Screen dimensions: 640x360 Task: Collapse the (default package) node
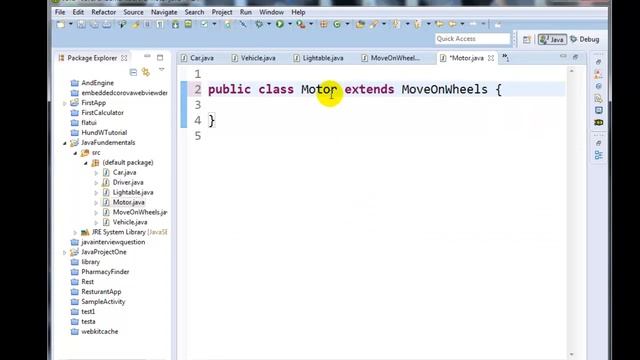click(x=86, y=163)
